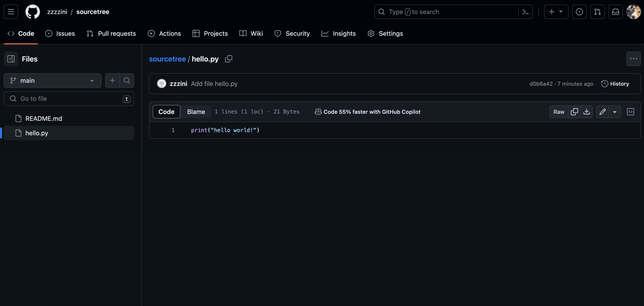The height and width of the screenshot is (306, 644).
Task: Edit hello.py with the pencil icon
Action: (603, 112)
